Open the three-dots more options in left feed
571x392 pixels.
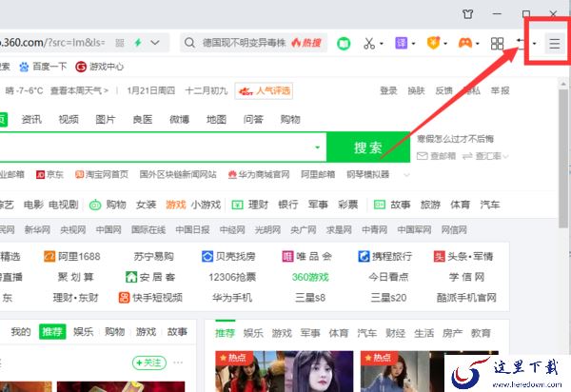point(178,363)
